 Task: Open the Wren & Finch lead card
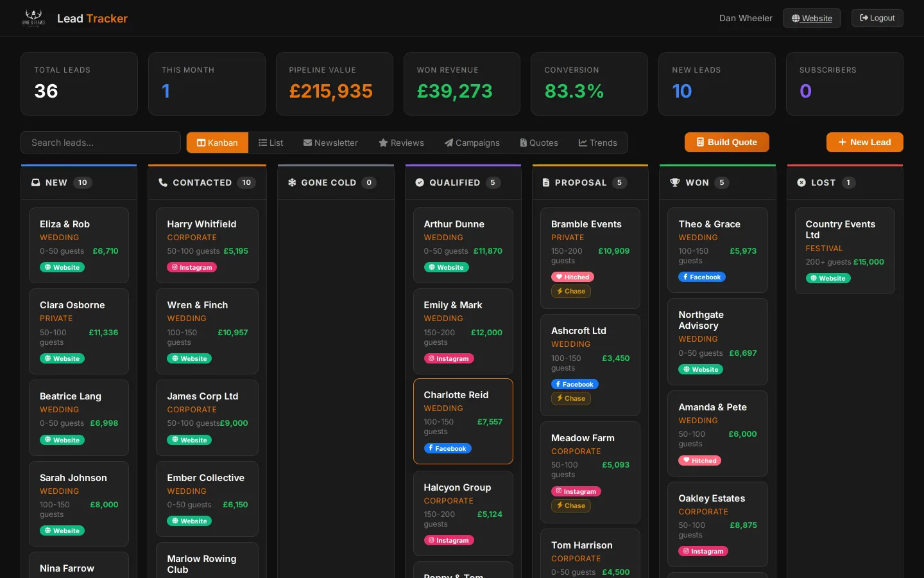(207, 331)
